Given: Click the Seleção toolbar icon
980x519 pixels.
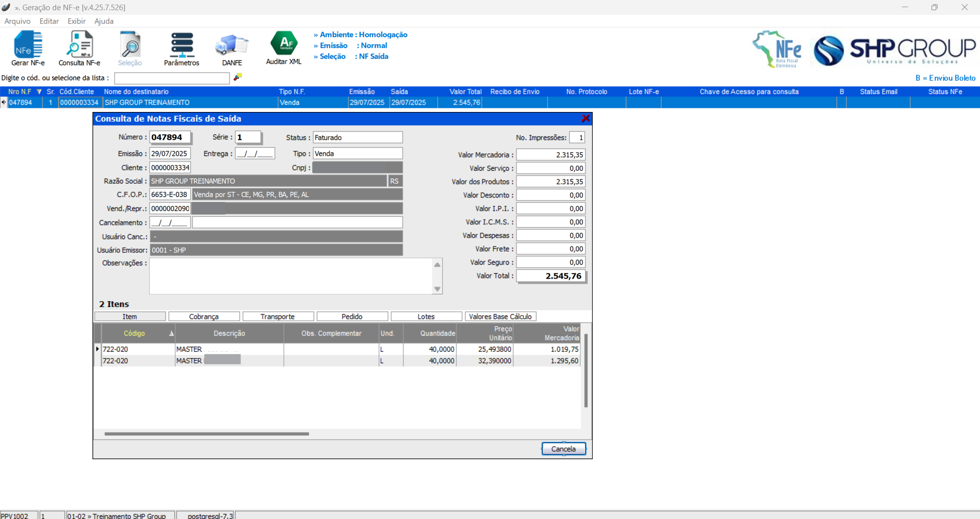Looking at the screenshot, I should [130, 48].
